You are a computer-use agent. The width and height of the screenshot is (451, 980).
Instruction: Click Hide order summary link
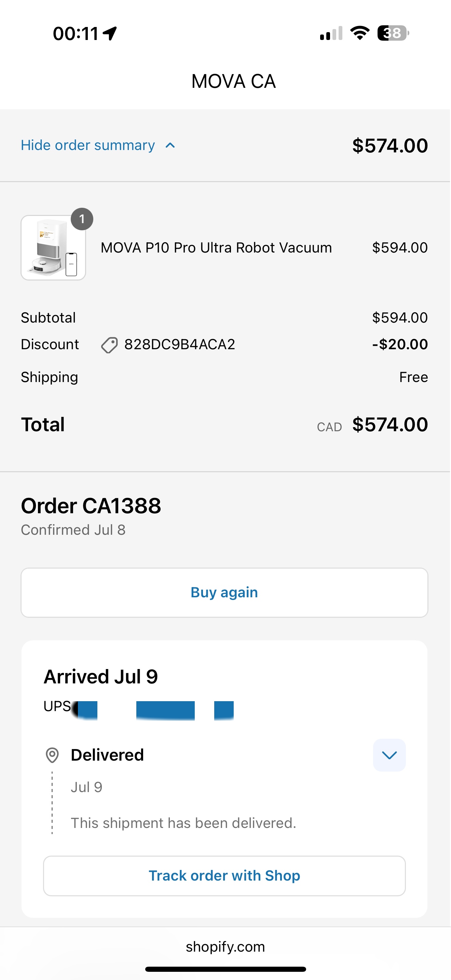pos(88,145)
